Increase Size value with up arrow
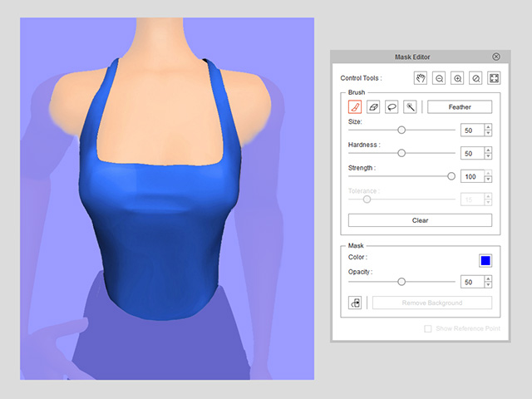The image size is (532, 399). click(x=488, y=127)
